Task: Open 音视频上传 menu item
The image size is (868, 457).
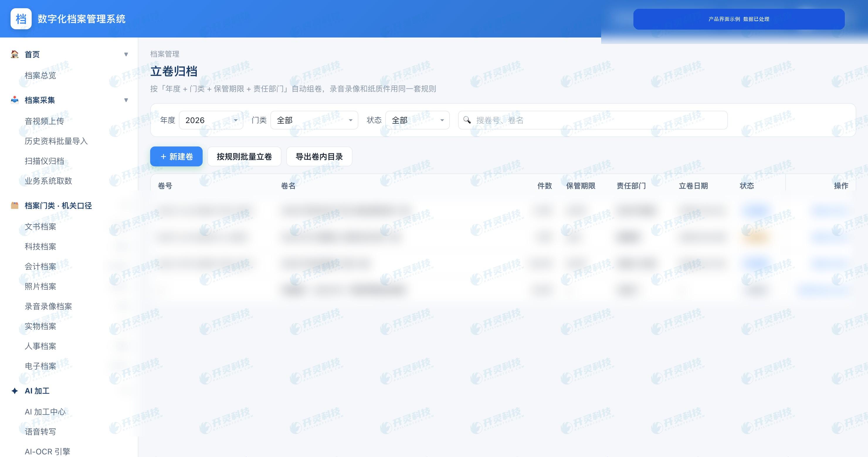Action: point(45,121)
